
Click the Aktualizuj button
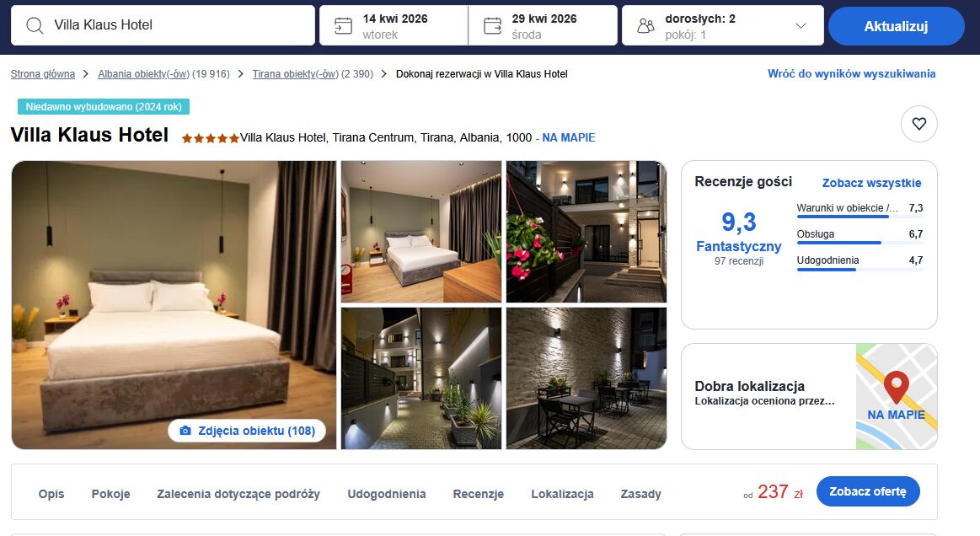pyautogui.click(x=897, y=26)
